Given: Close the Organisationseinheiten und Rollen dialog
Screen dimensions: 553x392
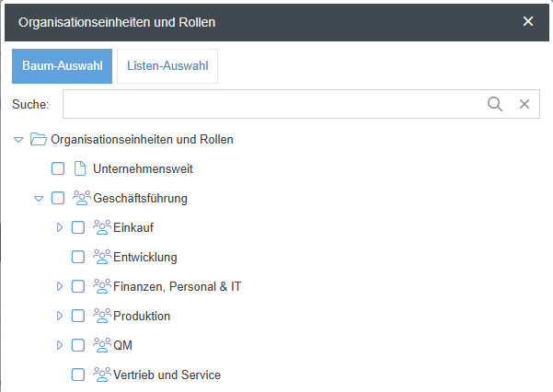Looking at the screenshot, I should click(x=528, y=21).
